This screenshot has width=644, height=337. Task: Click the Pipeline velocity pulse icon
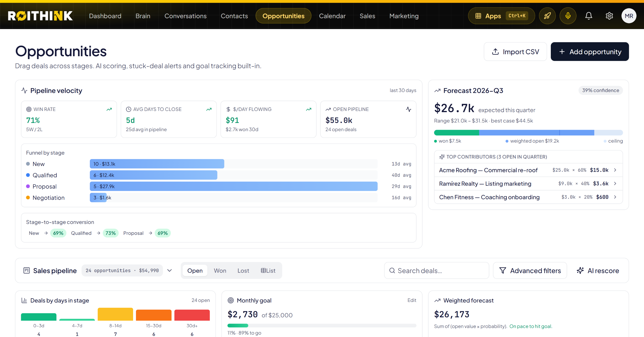[x=24, y=91]
